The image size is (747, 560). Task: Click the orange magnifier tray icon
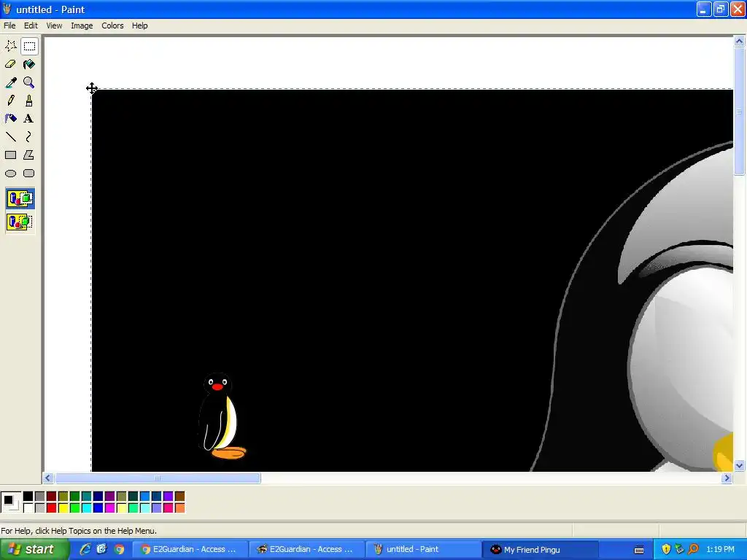click(x=694, y=550)
